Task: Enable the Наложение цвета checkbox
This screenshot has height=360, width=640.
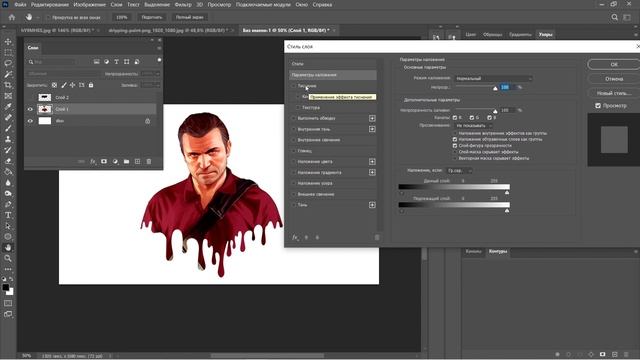Action: pyautogui.click(x=293, y=162)
